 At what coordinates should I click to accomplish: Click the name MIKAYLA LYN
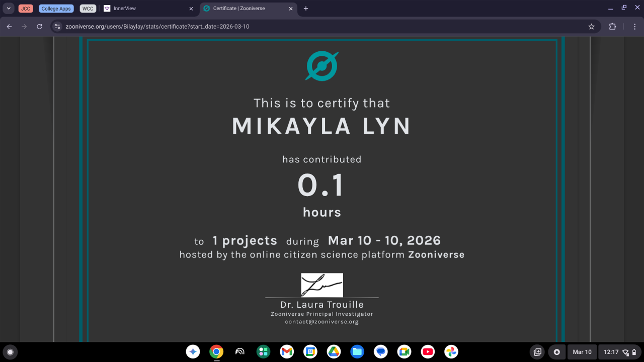pyautogui.click(x=321, y=127)
